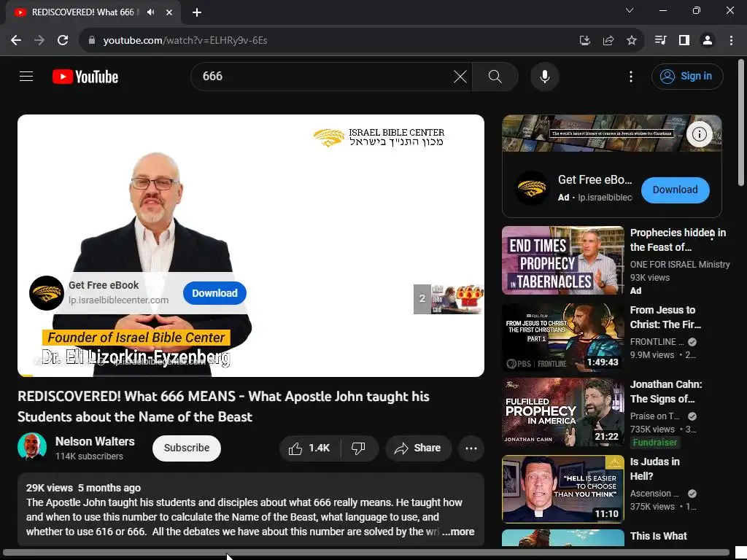Click the video progress bar
Viewport: 747px width, 560px height.
251,376
